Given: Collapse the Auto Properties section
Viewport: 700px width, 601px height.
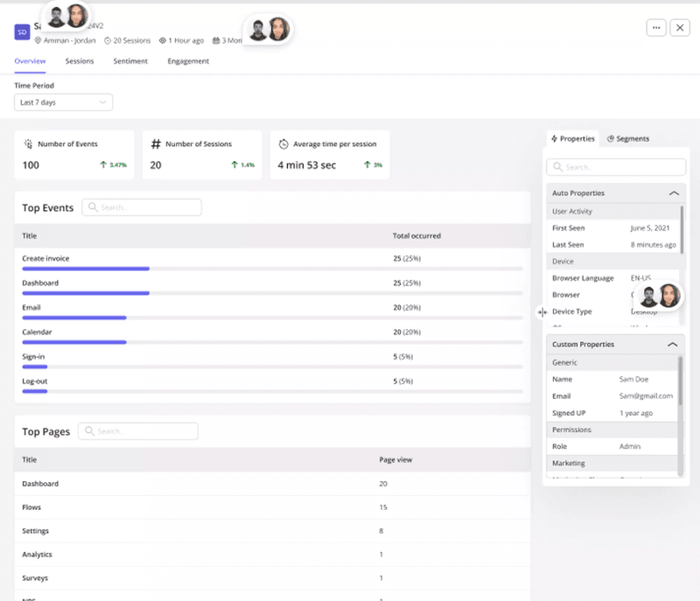Looking at the screenshot, I should [x=673, y=192].
